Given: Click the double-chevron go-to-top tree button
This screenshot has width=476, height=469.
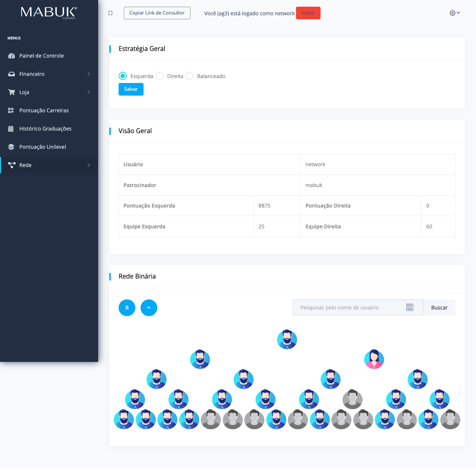Looking at the screenshot, I should pyautogui.click(x=127, y=308).
